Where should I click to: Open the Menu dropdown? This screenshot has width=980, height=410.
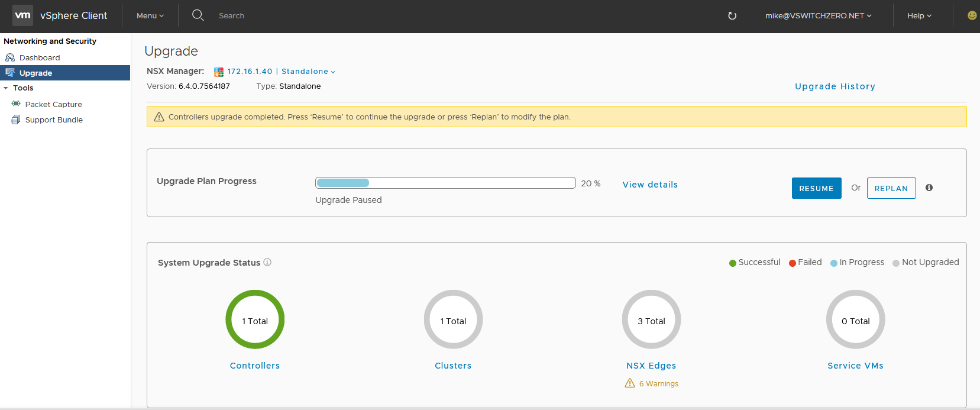pyautogui.click(x=150, y=16)
